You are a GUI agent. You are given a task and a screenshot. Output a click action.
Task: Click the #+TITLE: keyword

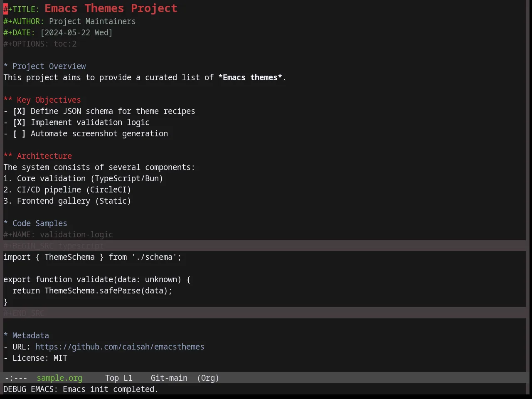22,9
